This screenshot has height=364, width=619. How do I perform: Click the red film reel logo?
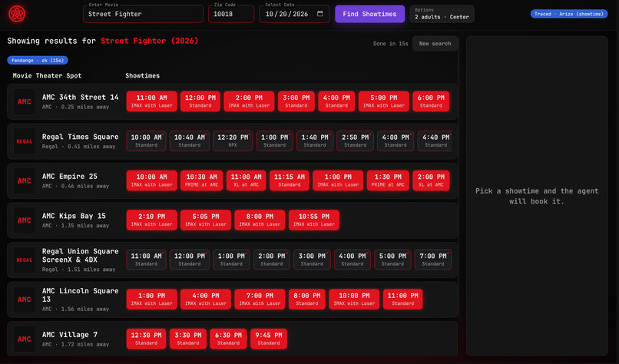(x=17, y=14)
